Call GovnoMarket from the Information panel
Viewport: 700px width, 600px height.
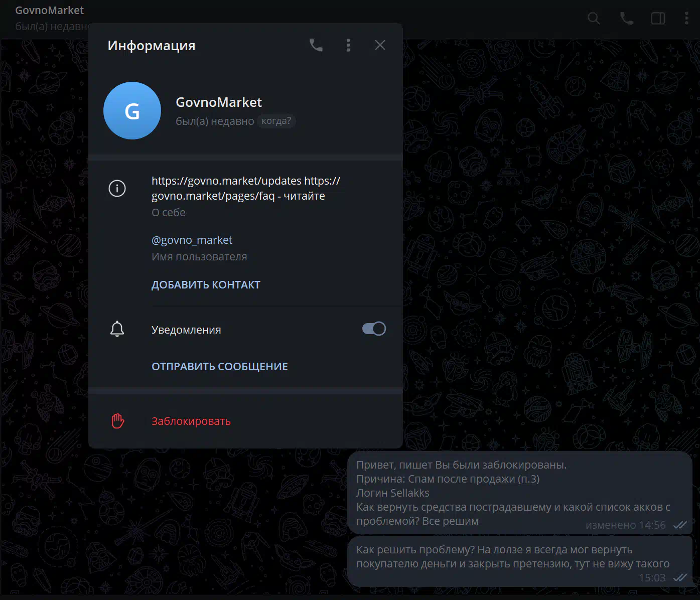click(316, 45)
